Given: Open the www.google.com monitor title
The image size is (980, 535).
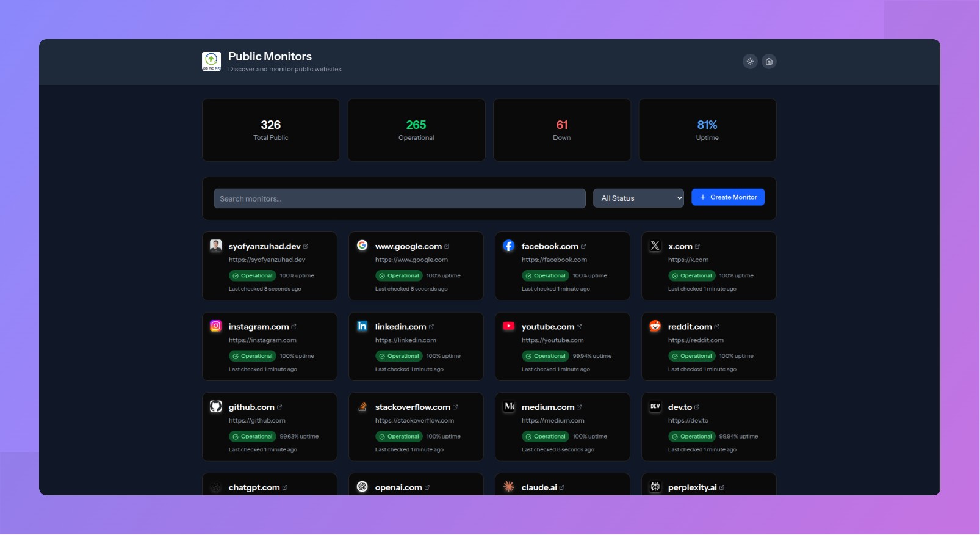Looking at the screenshot, I should (x=408, y=246).
